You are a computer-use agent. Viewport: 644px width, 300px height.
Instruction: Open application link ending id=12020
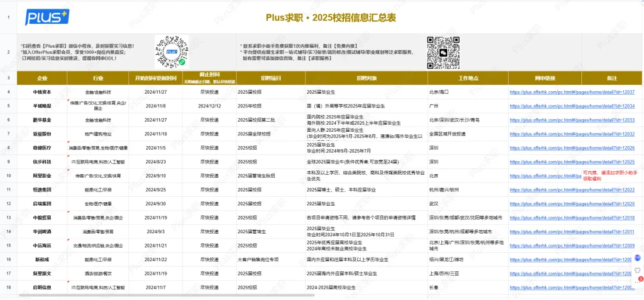[572, 204]
